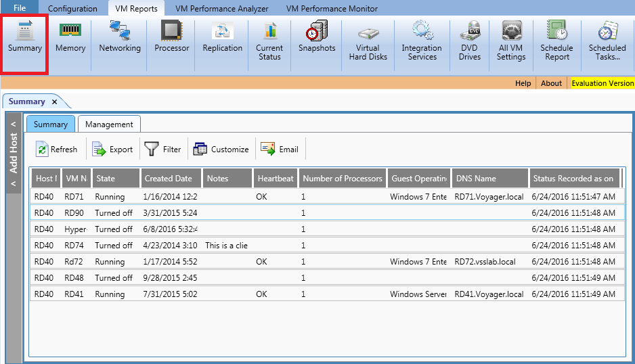
Task: Click the RD72.vsslab.local DNS cell
Action: [x=485, y=262]
